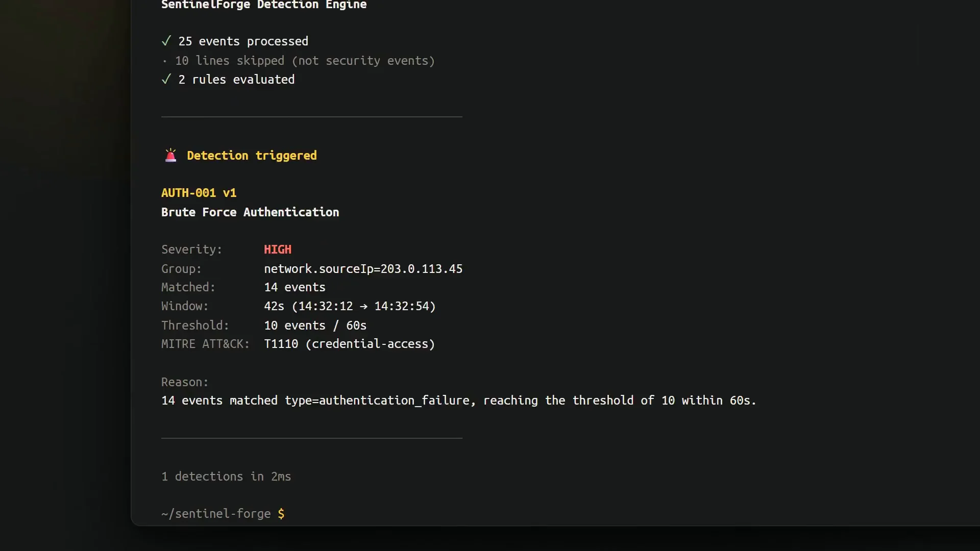Click the red siren alert icon
This screenshot has width=980, height=551.
pos(170,155)
